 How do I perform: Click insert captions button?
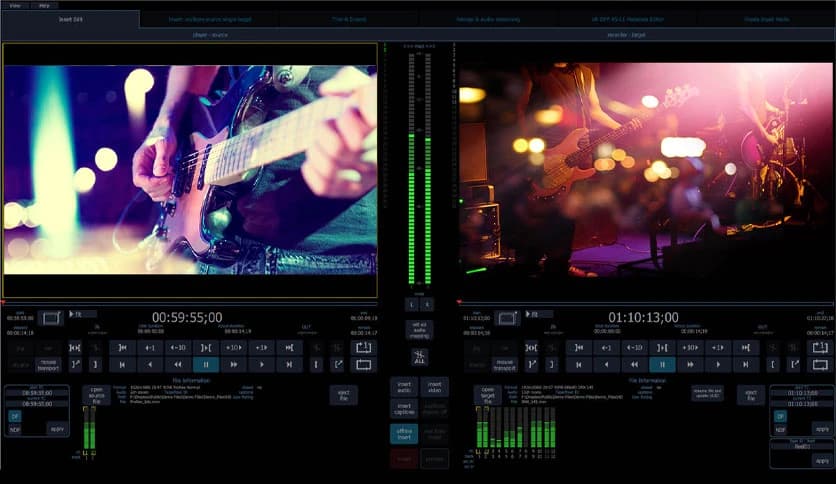point(404,409)
